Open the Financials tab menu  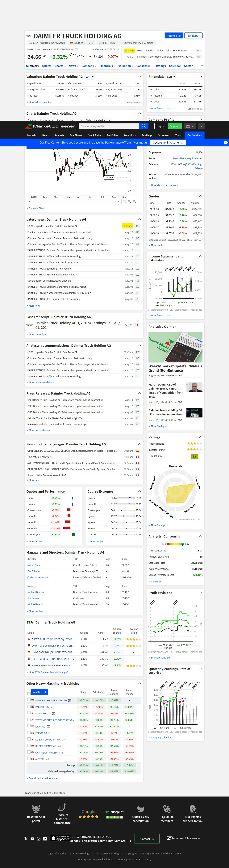point(107,66)
